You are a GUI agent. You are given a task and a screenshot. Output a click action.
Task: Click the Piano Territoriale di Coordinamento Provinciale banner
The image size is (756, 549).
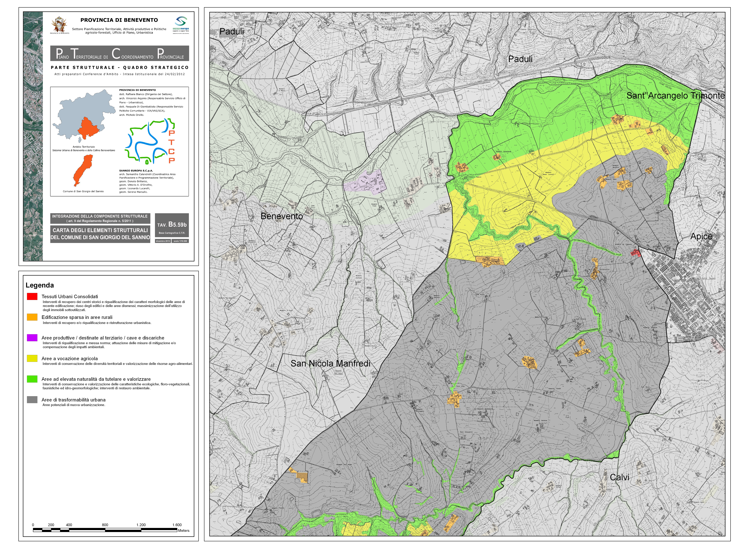coord(120,53)
